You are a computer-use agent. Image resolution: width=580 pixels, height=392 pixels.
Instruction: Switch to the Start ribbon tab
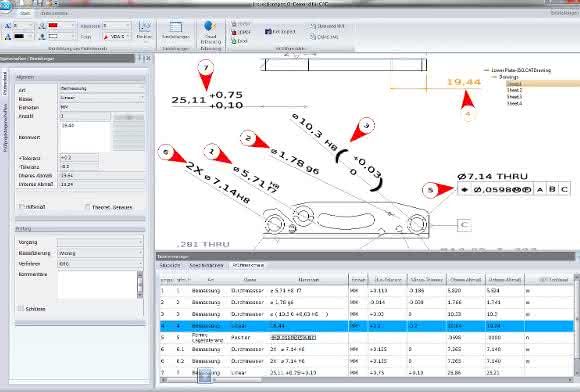(x=25, y=13)
